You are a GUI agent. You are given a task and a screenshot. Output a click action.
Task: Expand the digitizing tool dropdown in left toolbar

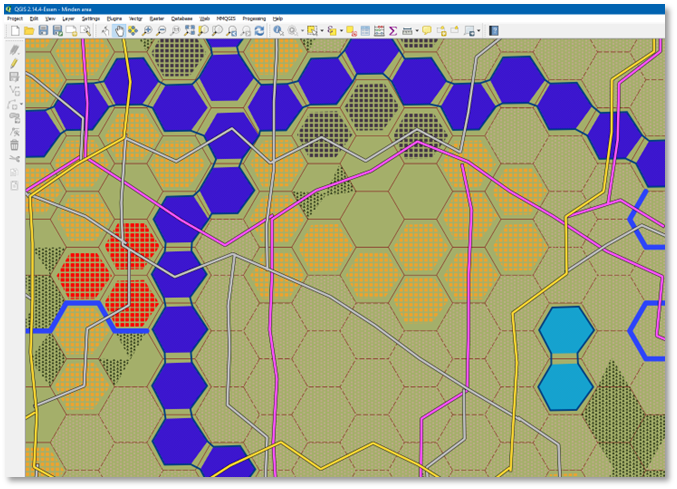point(22,104)
